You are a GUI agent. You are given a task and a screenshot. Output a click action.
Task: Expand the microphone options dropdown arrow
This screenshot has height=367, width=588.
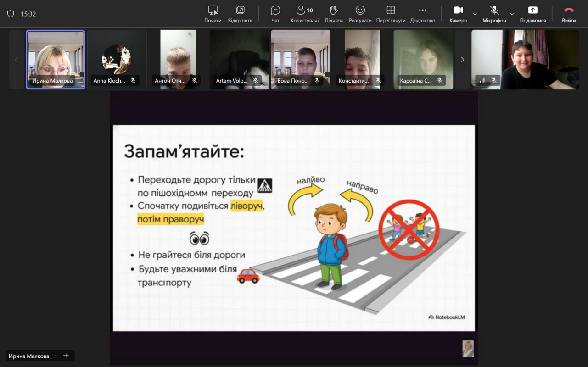[x=512, y=14]
